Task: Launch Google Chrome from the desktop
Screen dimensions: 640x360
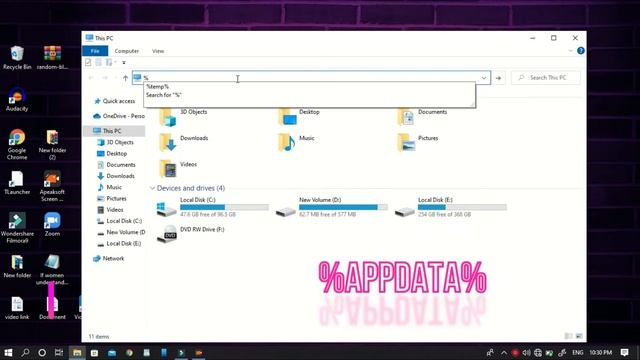Action: pos(17,144)
